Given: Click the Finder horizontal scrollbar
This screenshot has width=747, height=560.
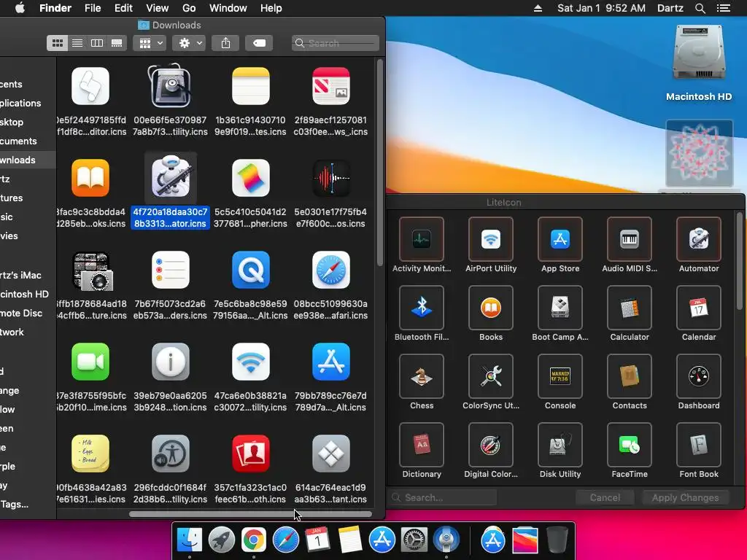Looking at the screenshot, I should click(251, 514).
